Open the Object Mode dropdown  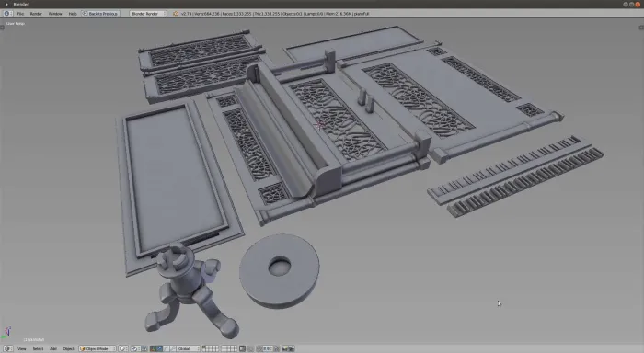pyautogui.click(x=98, y=348)
